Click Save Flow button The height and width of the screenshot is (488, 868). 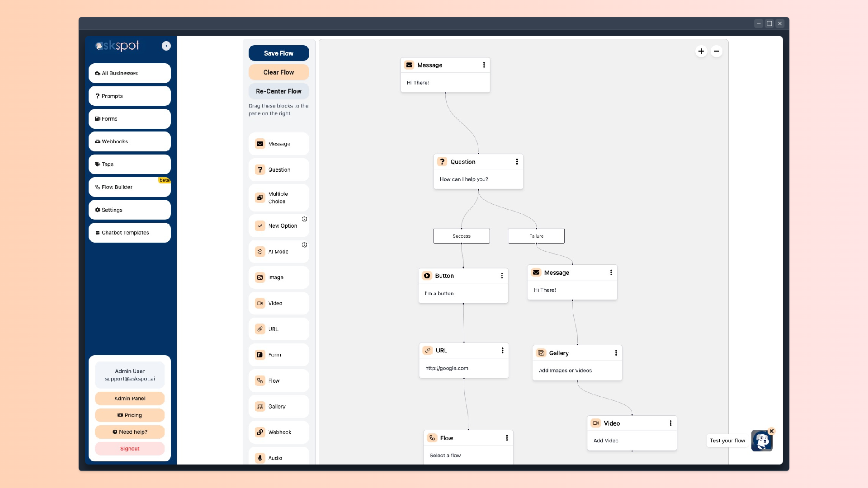[278, 53]
